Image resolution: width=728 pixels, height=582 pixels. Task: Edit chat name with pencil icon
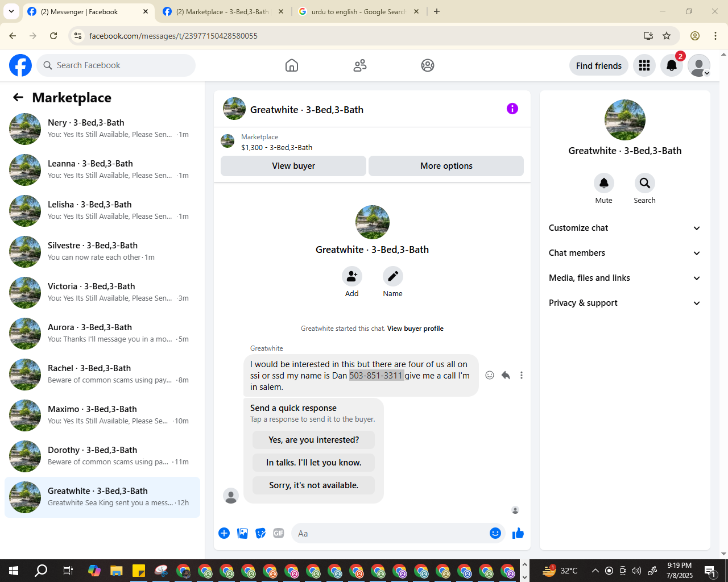coord(393,276)
